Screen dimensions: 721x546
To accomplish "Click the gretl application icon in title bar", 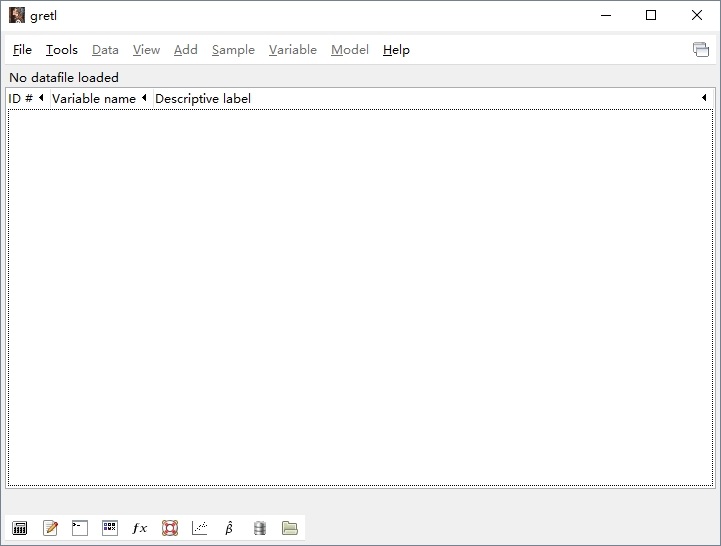I will [x=17, y=15].
